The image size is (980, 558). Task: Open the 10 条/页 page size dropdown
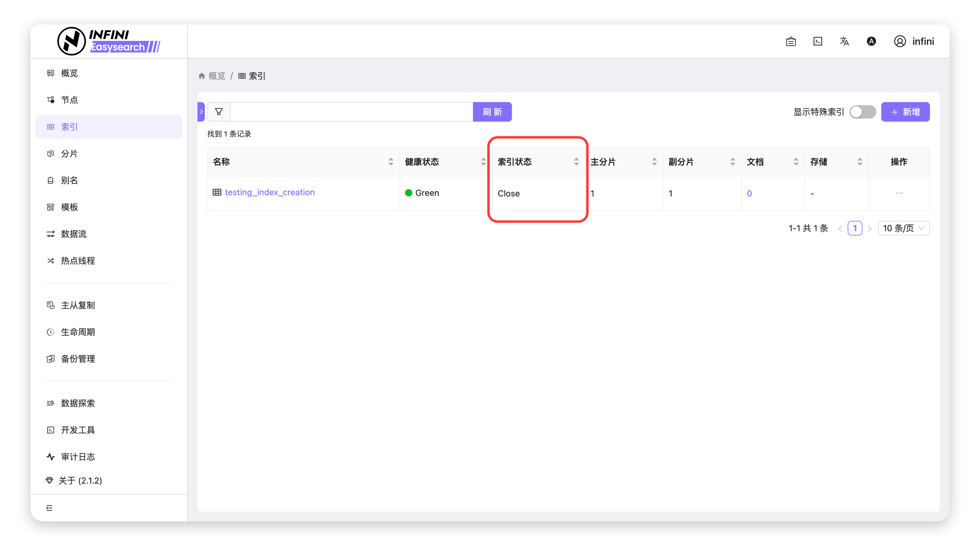coord(903,228)
